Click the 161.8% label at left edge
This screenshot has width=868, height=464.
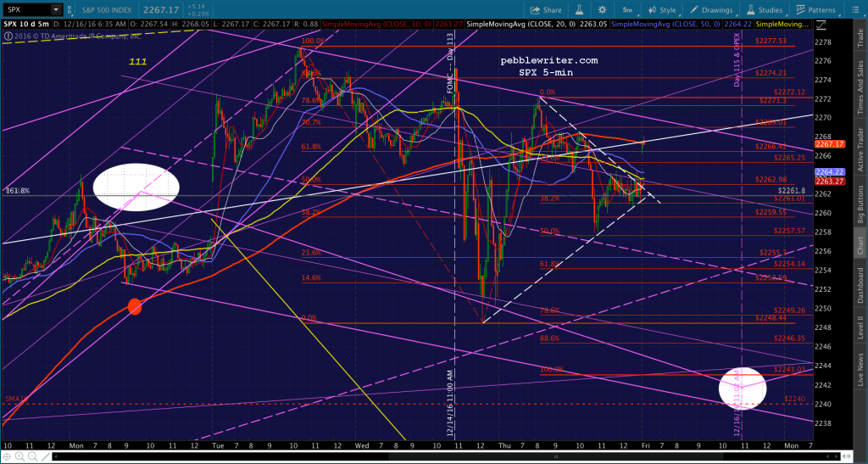[17, 191]
